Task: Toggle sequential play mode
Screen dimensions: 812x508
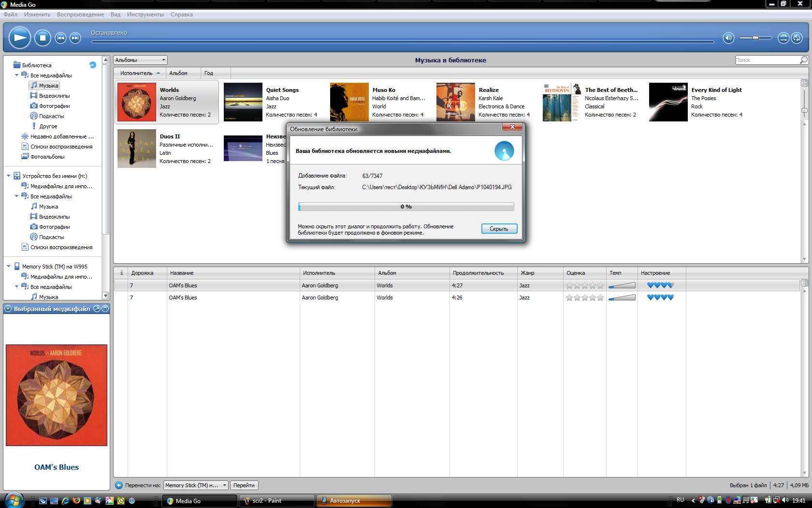Action: click(783, 38)
